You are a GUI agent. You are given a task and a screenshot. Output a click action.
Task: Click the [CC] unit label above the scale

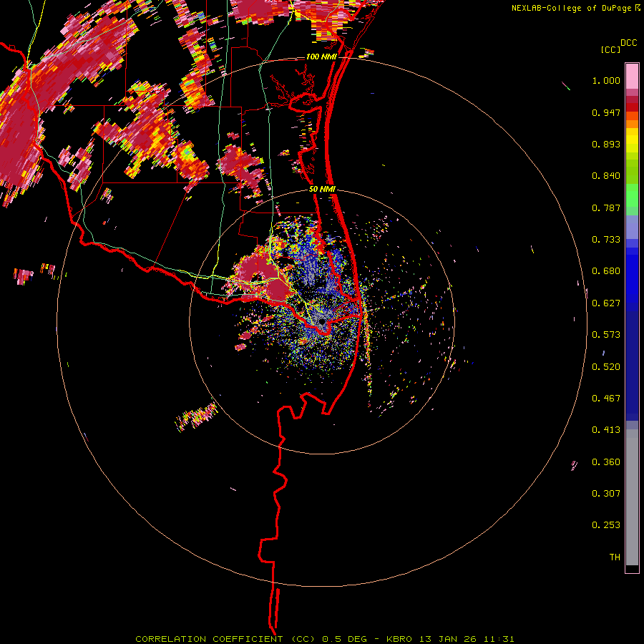[610, 49]
